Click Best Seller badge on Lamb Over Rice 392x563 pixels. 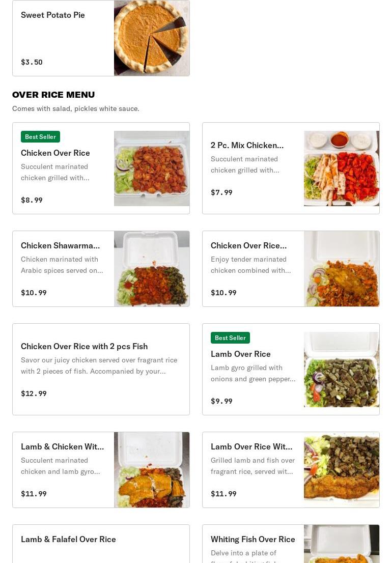click(x=231, y=338)
